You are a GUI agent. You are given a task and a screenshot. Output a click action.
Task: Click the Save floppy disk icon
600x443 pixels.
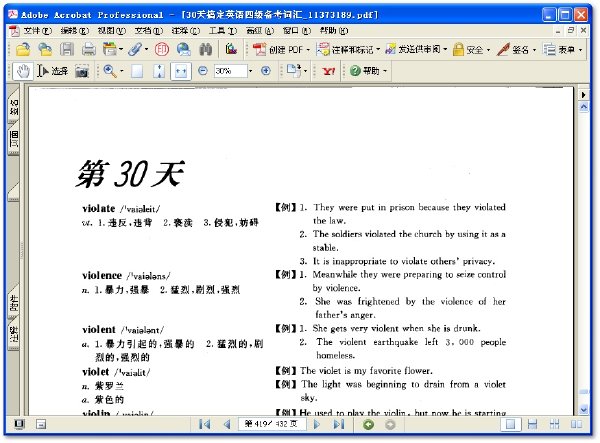click(x=67, y=49)
